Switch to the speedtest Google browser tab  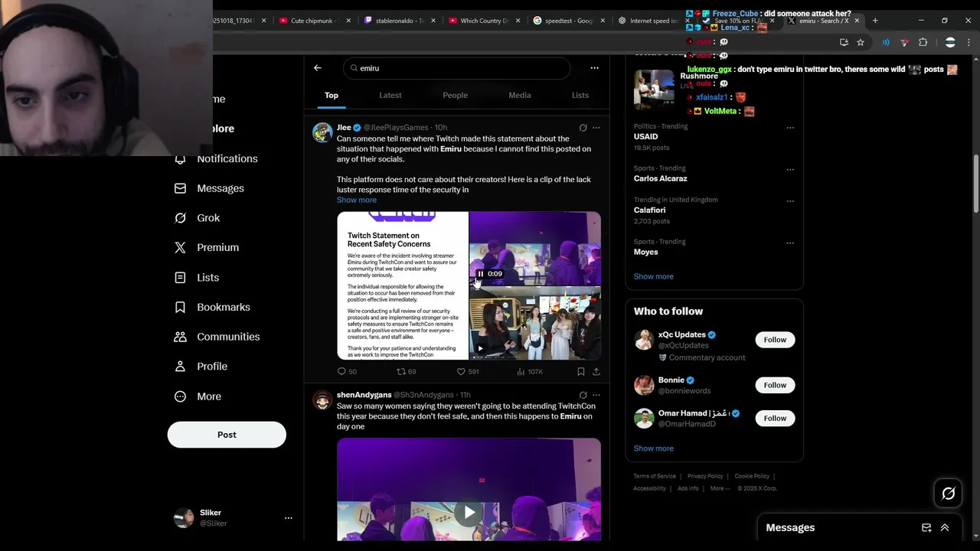click(569, 21)
